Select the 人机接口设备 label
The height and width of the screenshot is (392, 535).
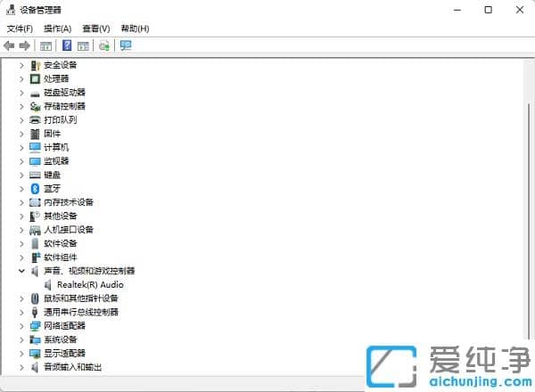click(x=69, y=230)
